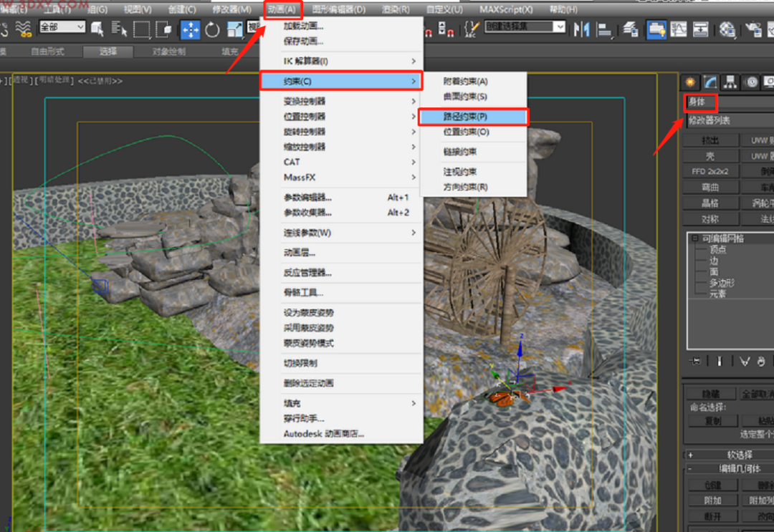Expand the 变换控制器 submenu

[x=342, y=101]
